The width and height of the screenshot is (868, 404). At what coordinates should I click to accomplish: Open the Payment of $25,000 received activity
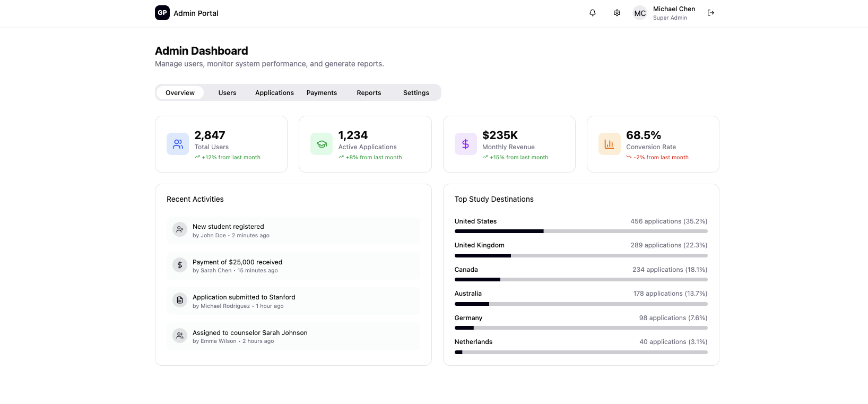pos(237,262)
